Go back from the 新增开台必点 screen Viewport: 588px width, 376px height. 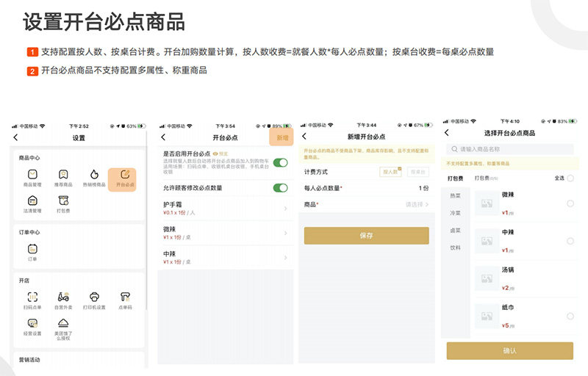(x=304, y=137)
